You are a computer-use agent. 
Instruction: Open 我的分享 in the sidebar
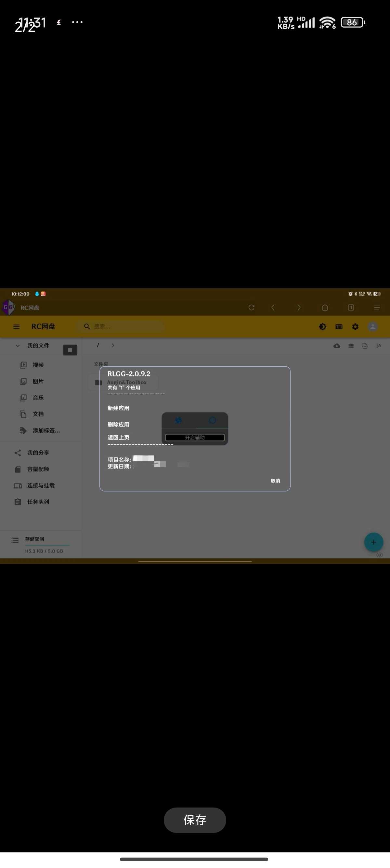(38, 453)
